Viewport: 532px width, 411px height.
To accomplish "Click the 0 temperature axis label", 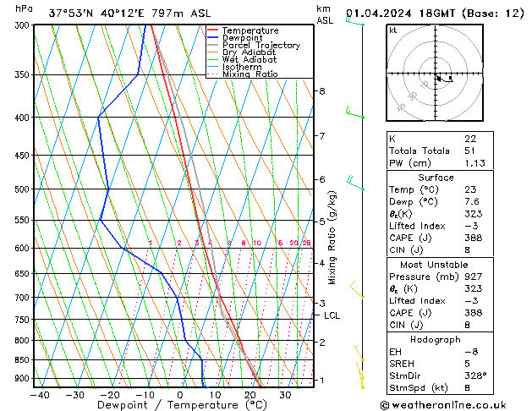I will [x=180, y=396].
